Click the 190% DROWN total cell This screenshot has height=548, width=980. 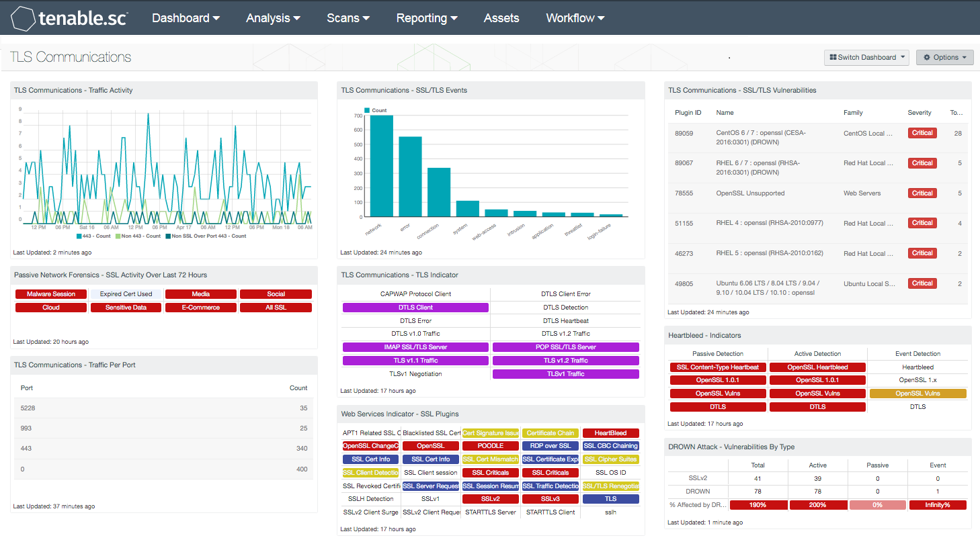758,505
